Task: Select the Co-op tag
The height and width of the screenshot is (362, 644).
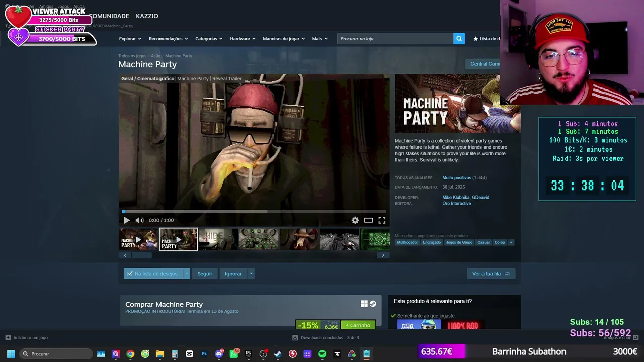Action: 500,242
